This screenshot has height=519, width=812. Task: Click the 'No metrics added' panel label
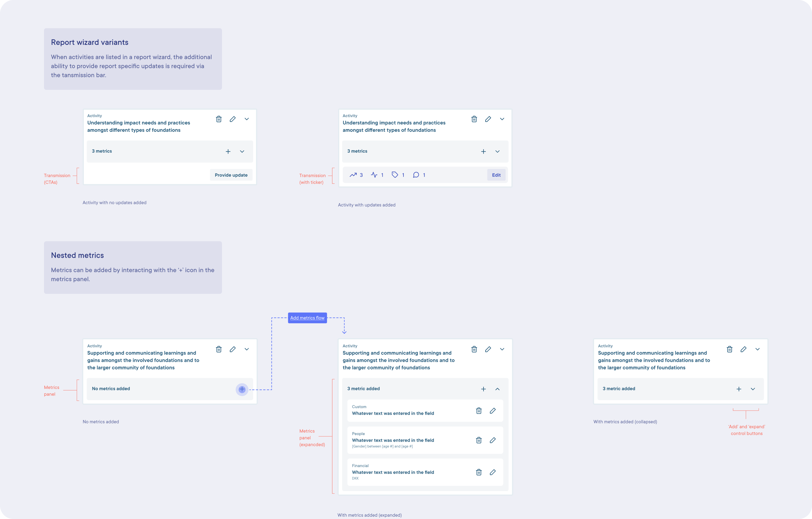pos(111,389)
